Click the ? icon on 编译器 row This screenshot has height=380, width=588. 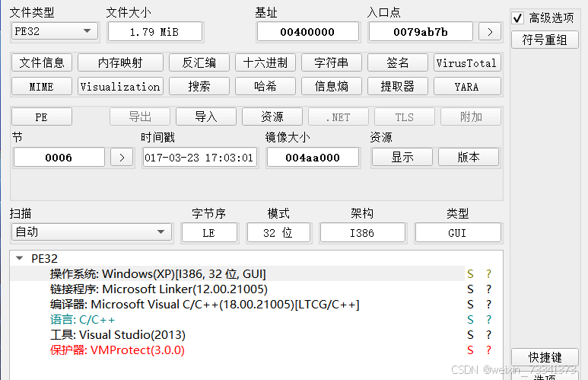tap(488, 304)
